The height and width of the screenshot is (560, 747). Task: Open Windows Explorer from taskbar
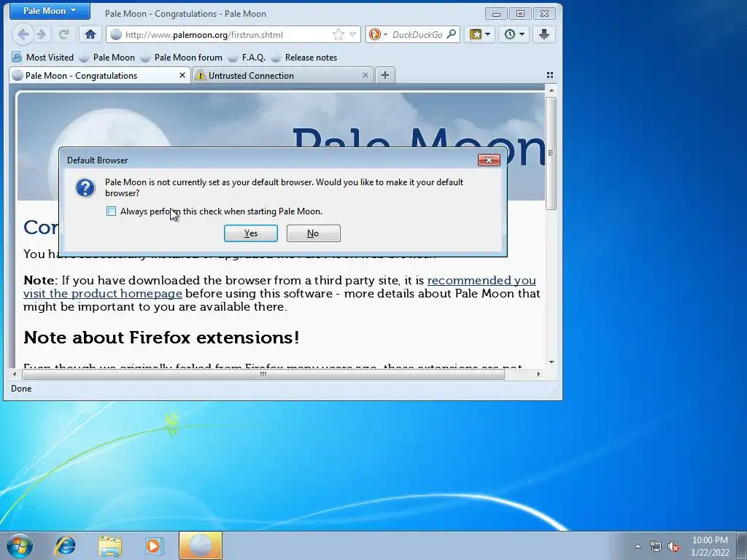click(x=110, y=545)
